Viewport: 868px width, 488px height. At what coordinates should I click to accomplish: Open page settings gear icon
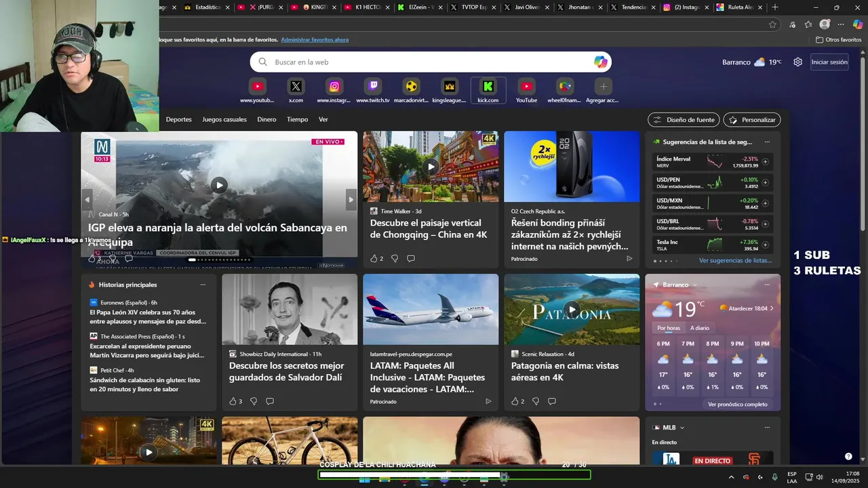tap(797, 62)
